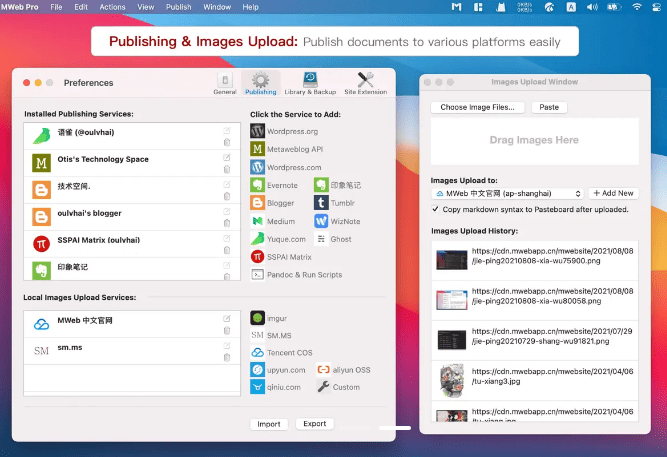This screenshot has height=457, width=667.
Task: Select the tu-xiang3.jpg upload thumbnail
Action: coord(451,380)
